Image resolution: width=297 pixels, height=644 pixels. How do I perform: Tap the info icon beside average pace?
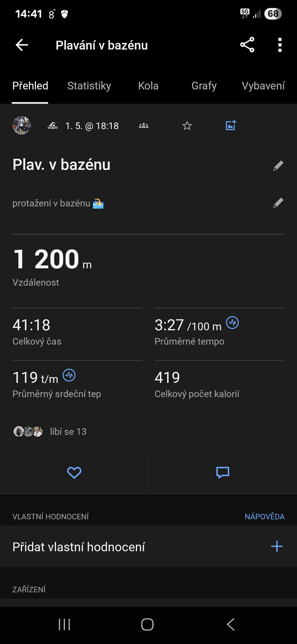tap(232, 323)
